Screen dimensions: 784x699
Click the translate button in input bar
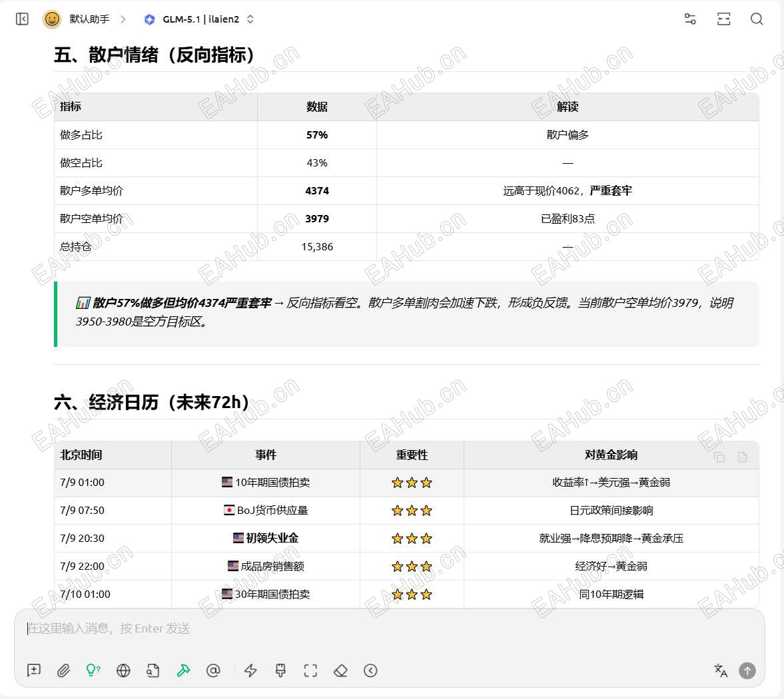tap(721, 670)
